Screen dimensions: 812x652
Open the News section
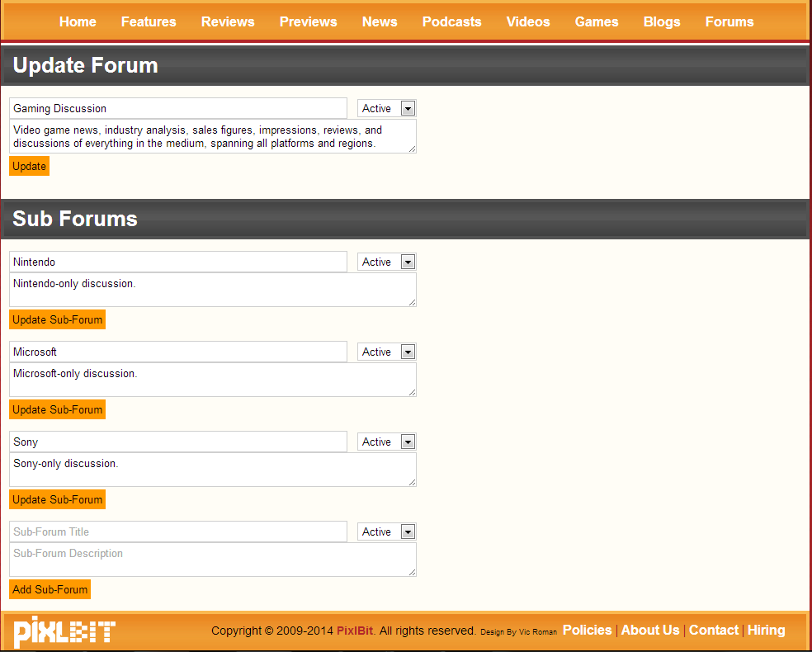point(380,21)
